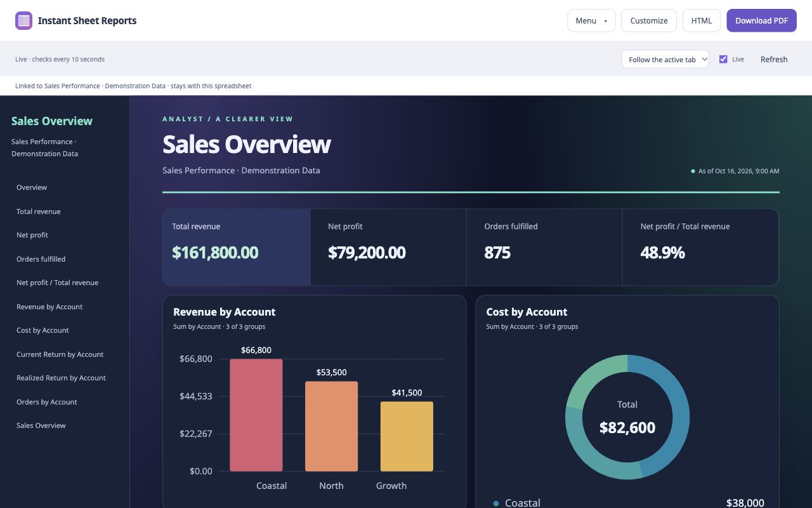Viewport: 812px width, 508px height.
Task: Download the report as PDF
Action: tap(761, 20)
